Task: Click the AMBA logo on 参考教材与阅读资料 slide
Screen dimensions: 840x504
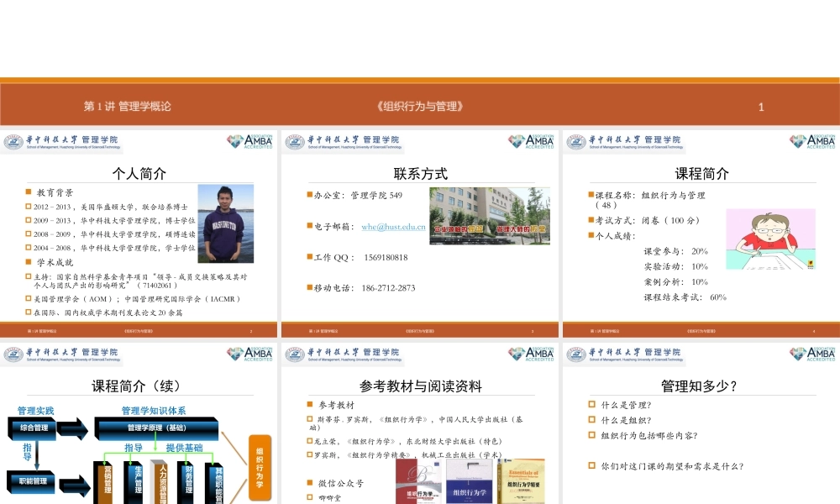Action: click(530, 354)
